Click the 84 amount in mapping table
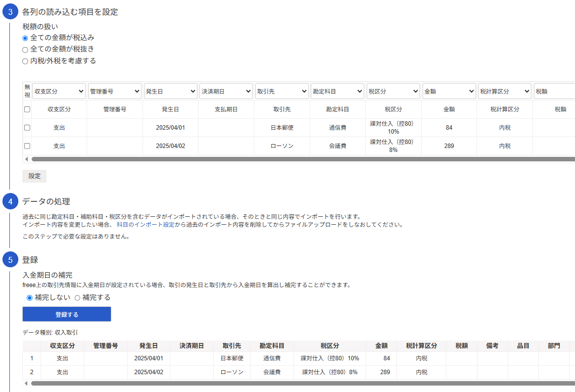575x392 pixels. click(449, 128)
